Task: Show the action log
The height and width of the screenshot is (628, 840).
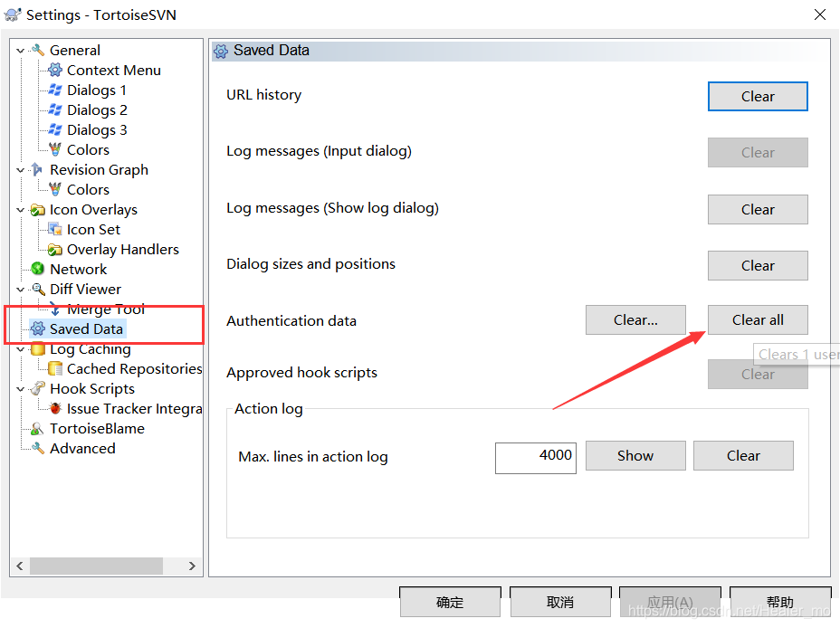Action: click(635, 455)
